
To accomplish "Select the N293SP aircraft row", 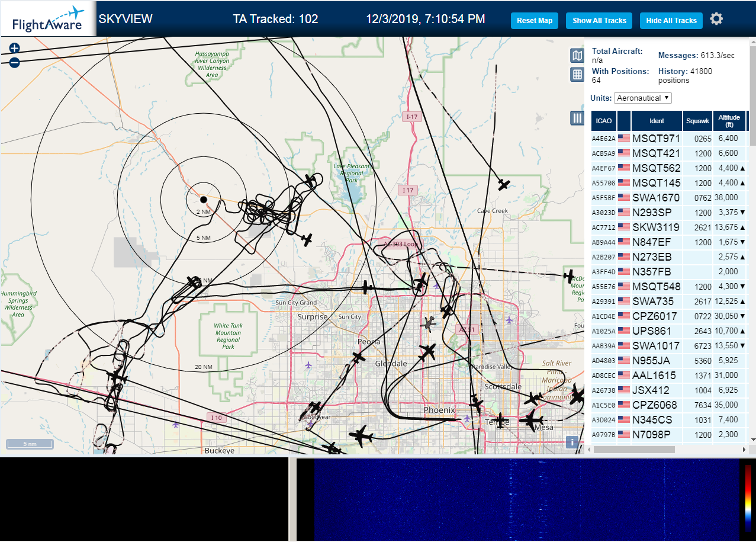I will 670,212.
